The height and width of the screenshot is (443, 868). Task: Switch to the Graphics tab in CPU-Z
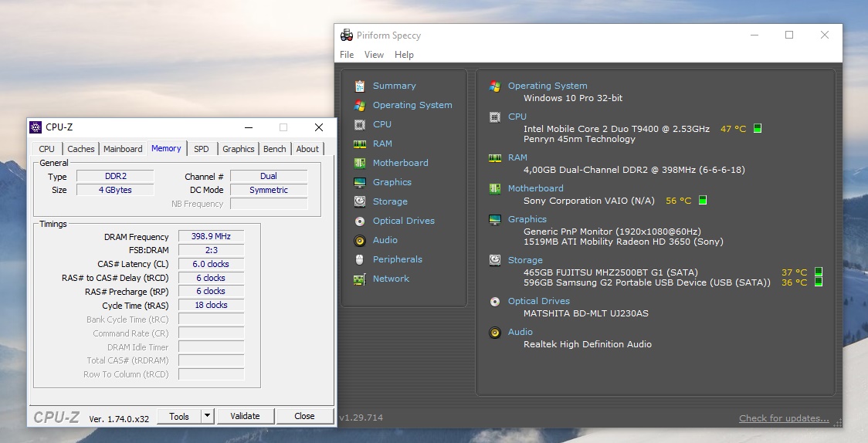coord(238,149)
